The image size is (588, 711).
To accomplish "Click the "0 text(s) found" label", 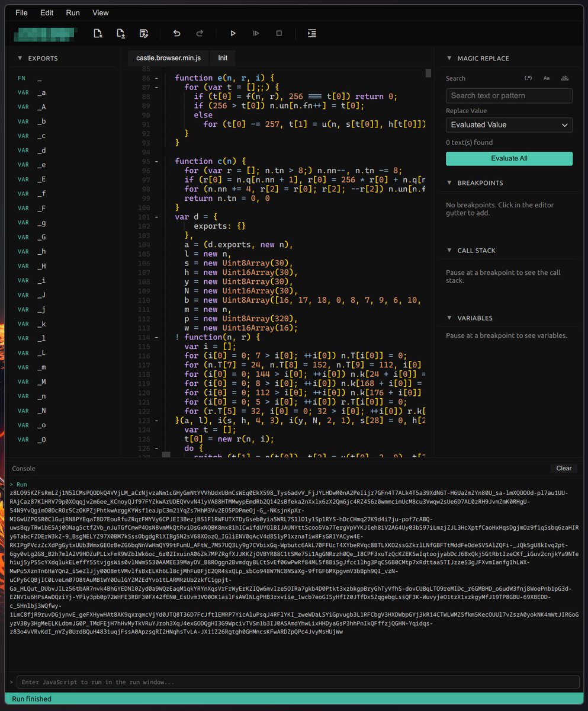I will pyautogui.click(x=469, y=142).
